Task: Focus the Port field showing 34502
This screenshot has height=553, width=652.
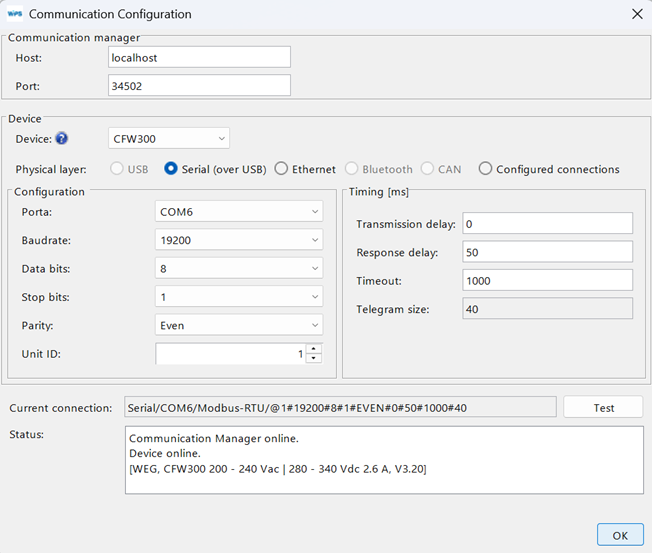Action: [199, 86]
